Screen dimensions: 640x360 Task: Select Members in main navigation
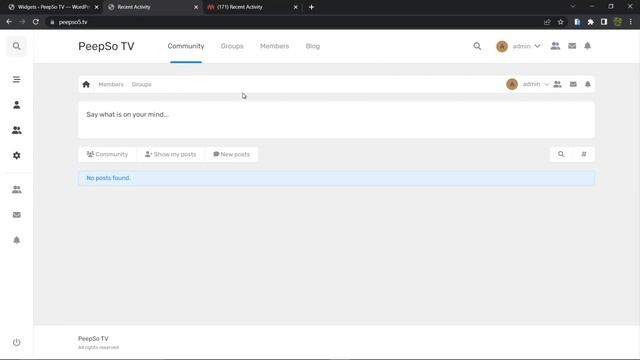(x=274, y=46)
